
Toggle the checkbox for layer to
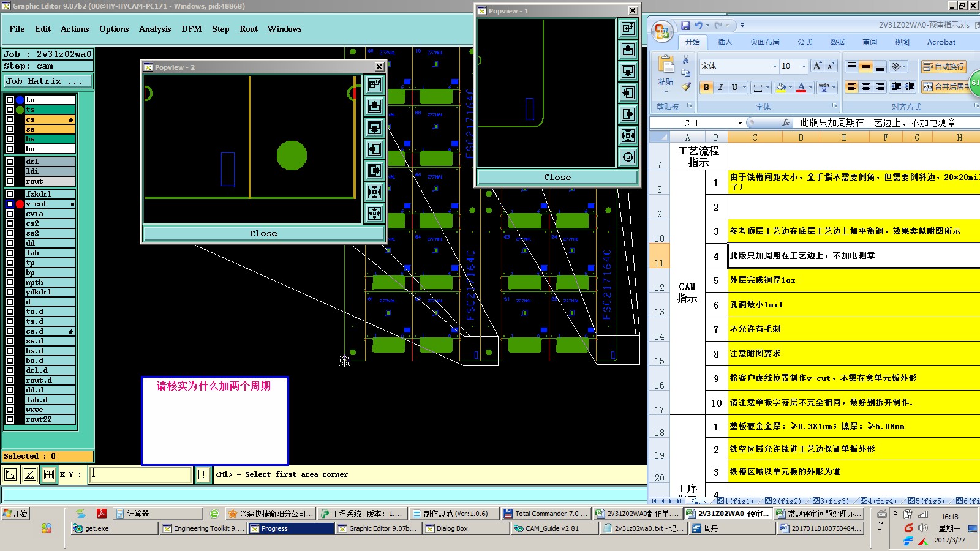(x=10, y=100)
